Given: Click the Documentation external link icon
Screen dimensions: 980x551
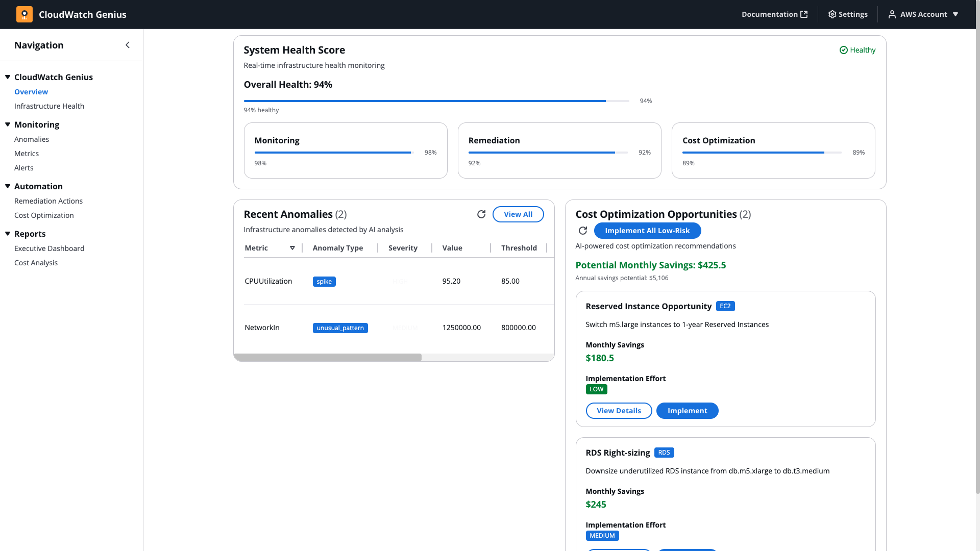Looking at the screenshot, I should coord(804,14).
